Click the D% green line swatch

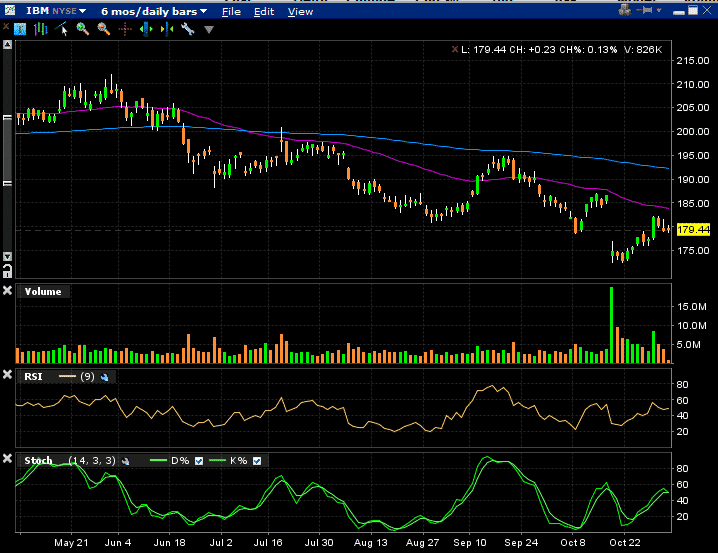pyautogui.click(x=158, y=461)
